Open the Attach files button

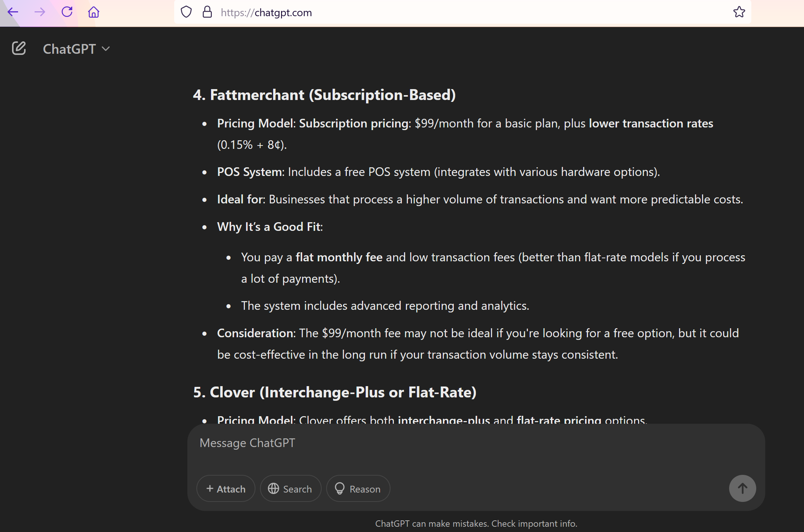click(x=226, y=488)
